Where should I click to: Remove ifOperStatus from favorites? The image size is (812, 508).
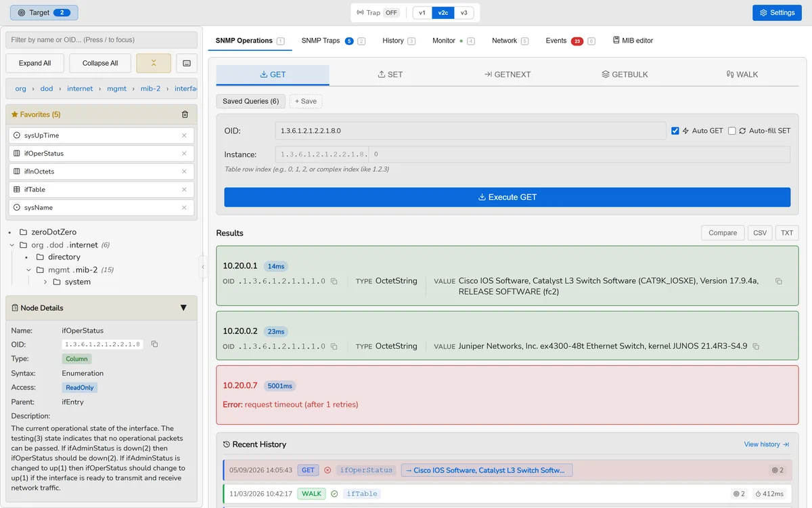pyautogui.click(x=184, y=154)
